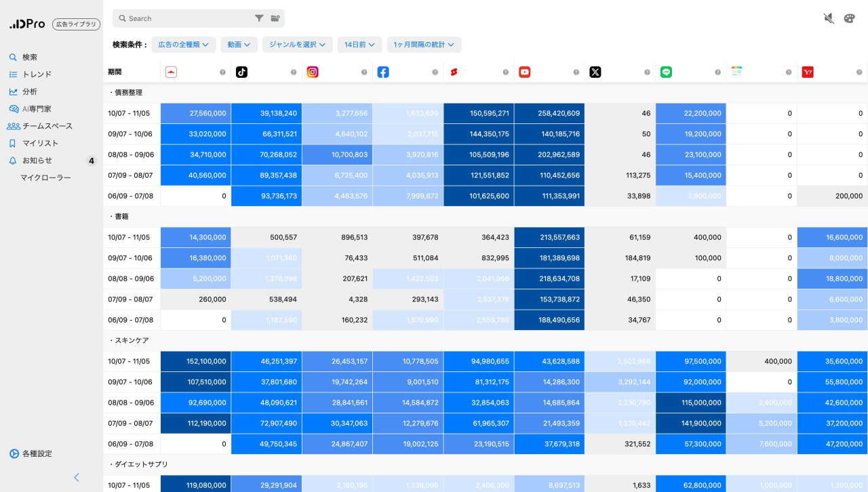Click the Yahoo column icon
This screenshot has height=492, width=868.
808,72
